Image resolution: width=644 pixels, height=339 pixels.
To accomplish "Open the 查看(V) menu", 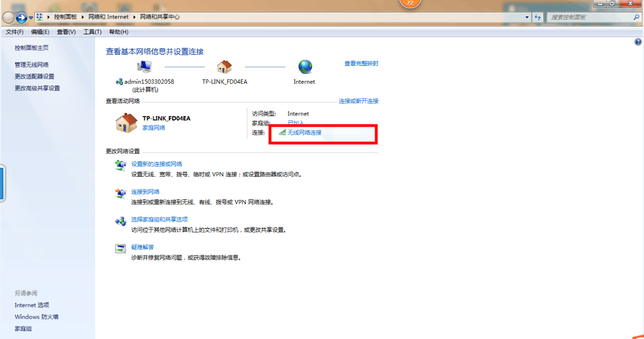I will tap(66, 32).
